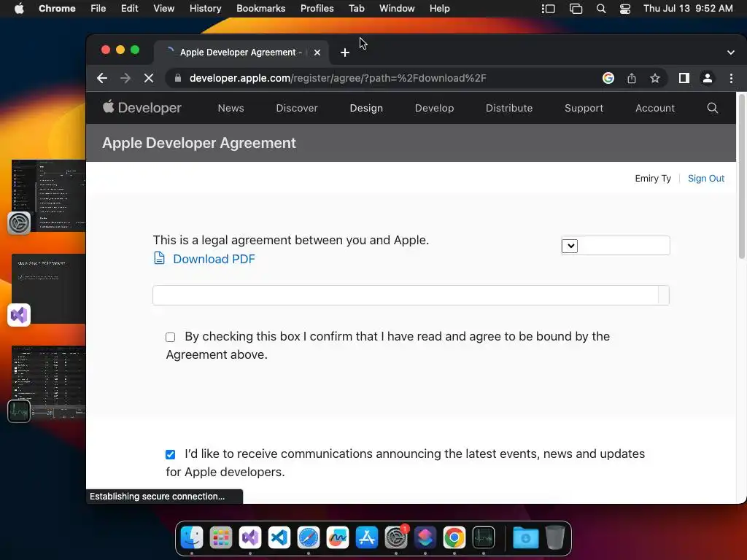
Task: Open the History menu
Action: [205, 8]
